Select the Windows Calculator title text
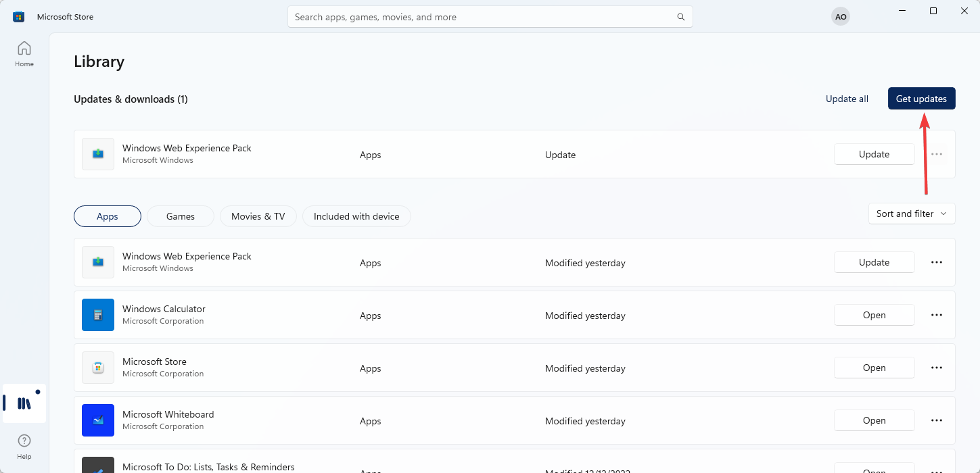This screenshot has height=473, width=980. point(164,309)
